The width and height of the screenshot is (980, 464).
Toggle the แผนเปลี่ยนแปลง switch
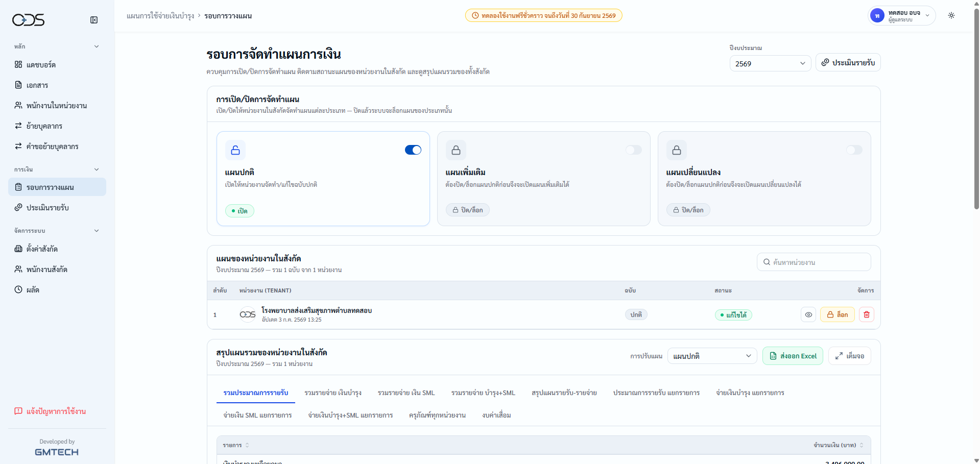tap(854, 150)
